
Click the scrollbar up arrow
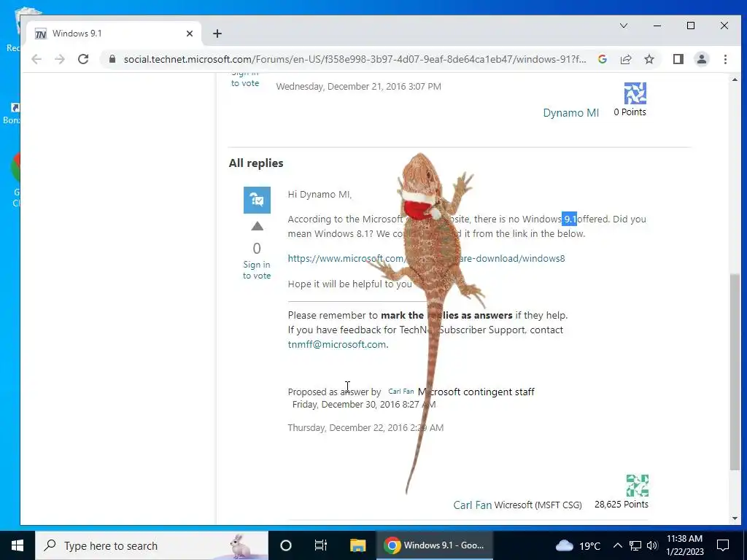point(735,79)
